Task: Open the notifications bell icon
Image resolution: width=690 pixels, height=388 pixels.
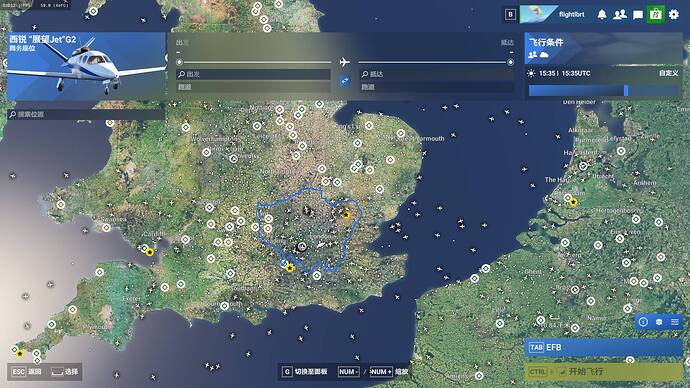Action: (x=602, y=15)
